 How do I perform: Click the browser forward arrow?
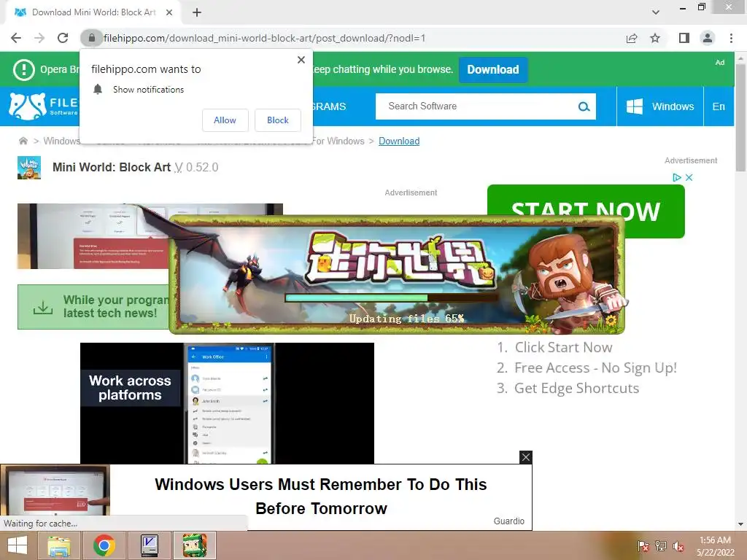[39, 38]
